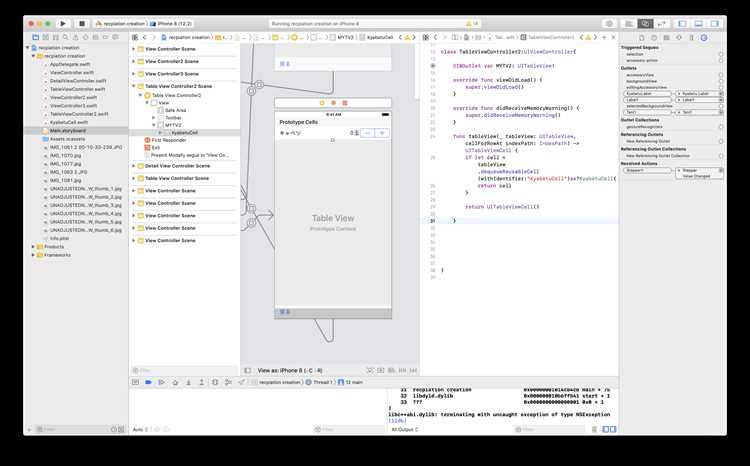Click the Step into debug icon
Viewport: 750px width, 466px height.
[x=188, y=382]
